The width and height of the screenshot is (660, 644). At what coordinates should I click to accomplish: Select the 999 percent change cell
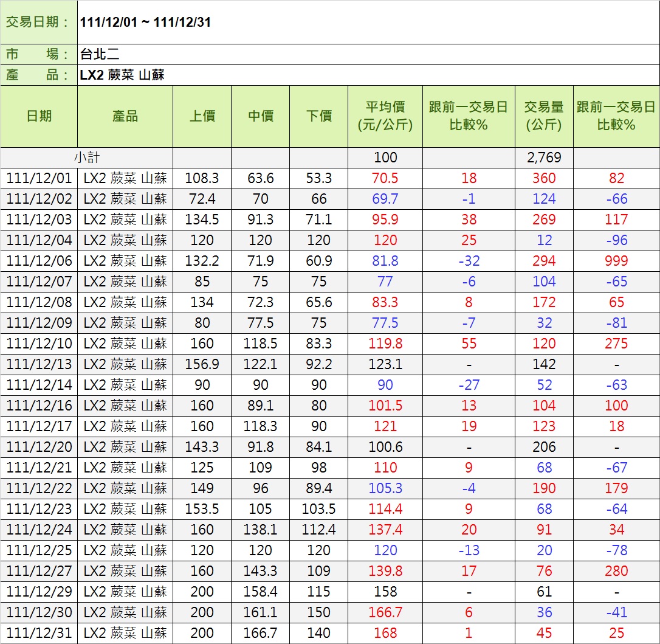click(616, 261)
